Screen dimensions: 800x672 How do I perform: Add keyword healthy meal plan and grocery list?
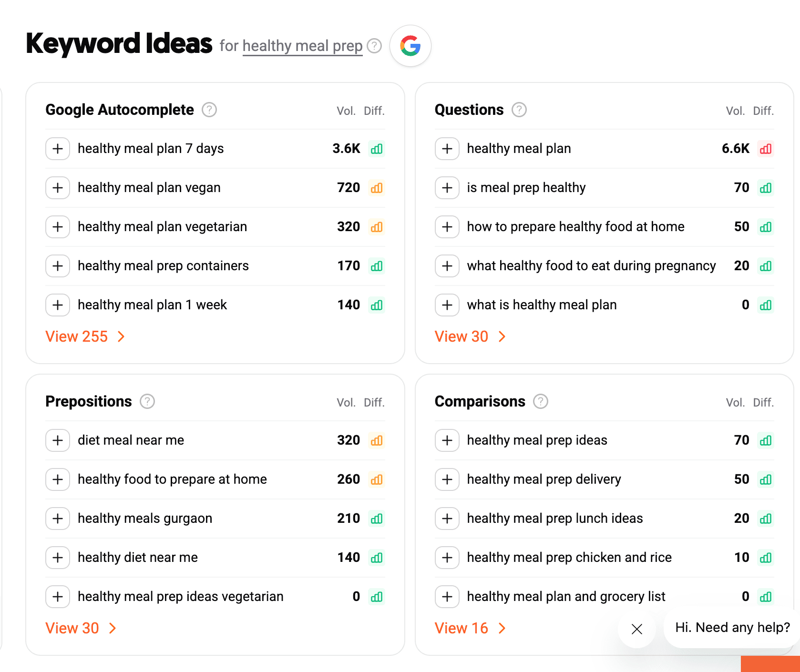(447, 597)
